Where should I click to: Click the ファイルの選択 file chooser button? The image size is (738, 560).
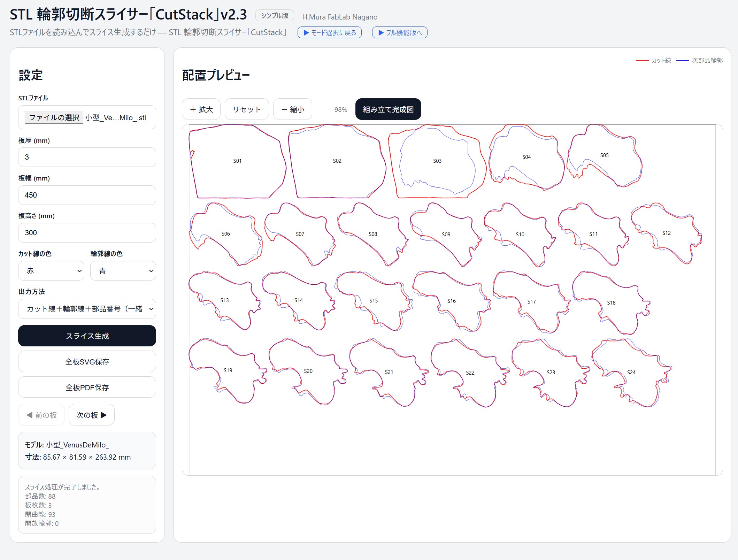[x=54, y=117]
